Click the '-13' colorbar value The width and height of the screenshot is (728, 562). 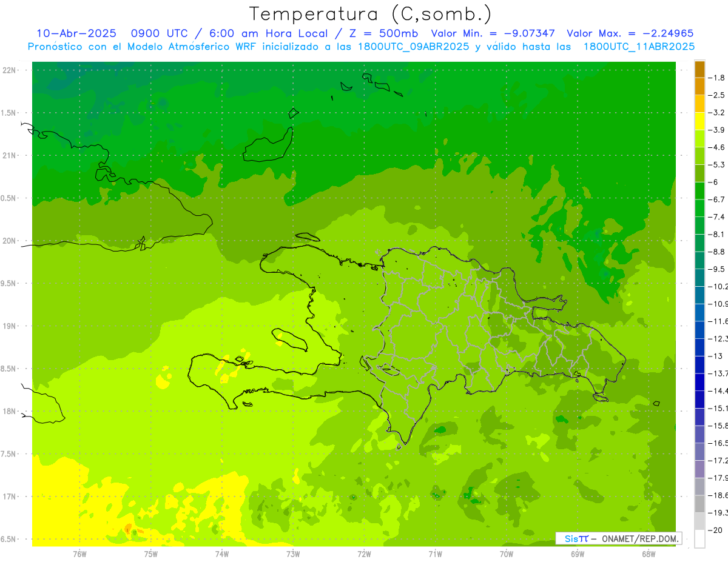(715, 356)
